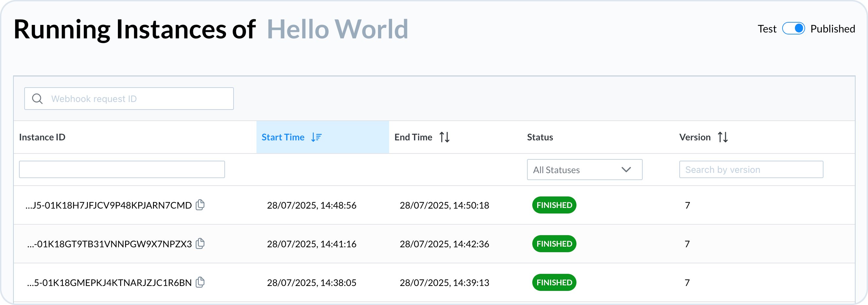This screenshot has height=305, width=868.
Task: Copy instance ID ending ARN7CMD
Action: (x=200, y=205)
